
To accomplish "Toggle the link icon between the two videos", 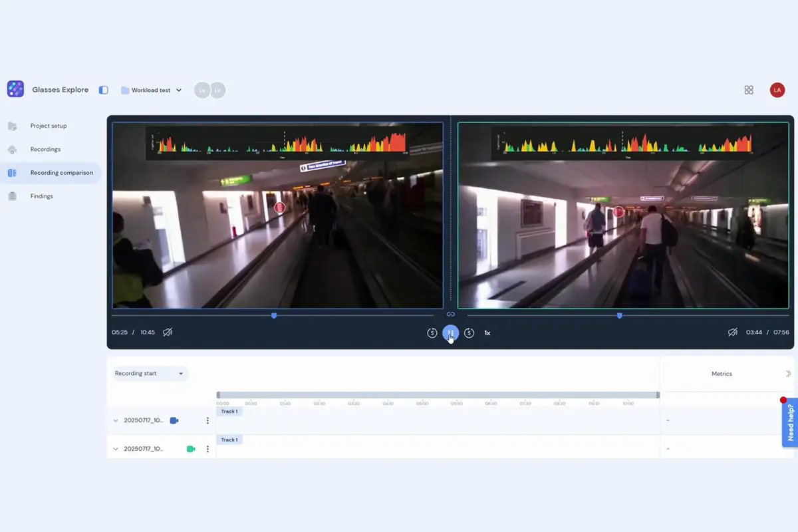I will (x=450, y=314).
